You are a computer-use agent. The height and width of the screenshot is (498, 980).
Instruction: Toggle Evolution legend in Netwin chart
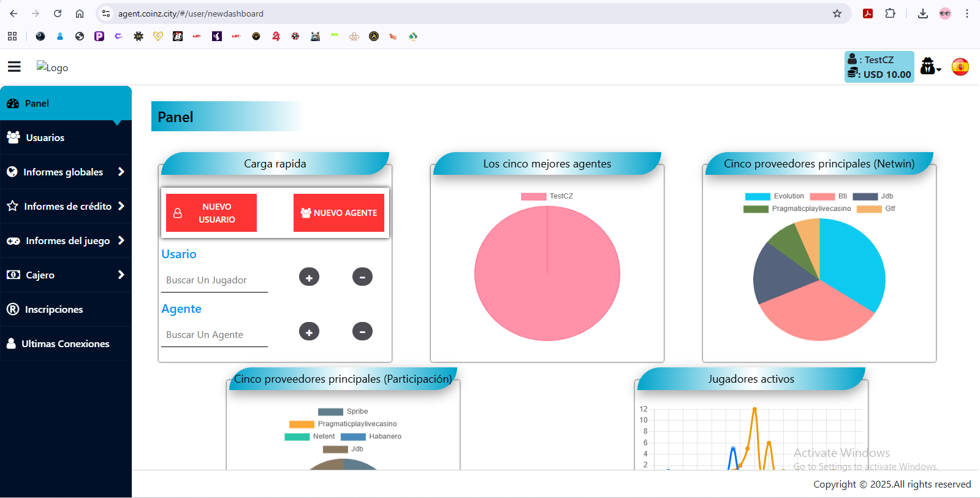[775, 196]
